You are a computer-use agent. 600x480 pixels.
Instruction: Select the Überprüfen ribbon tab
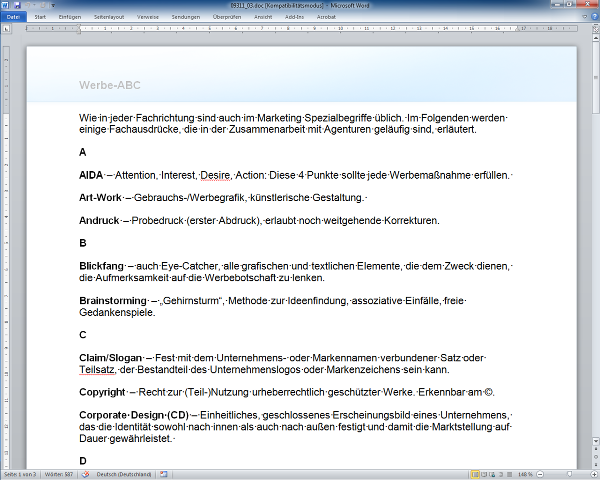225,17
